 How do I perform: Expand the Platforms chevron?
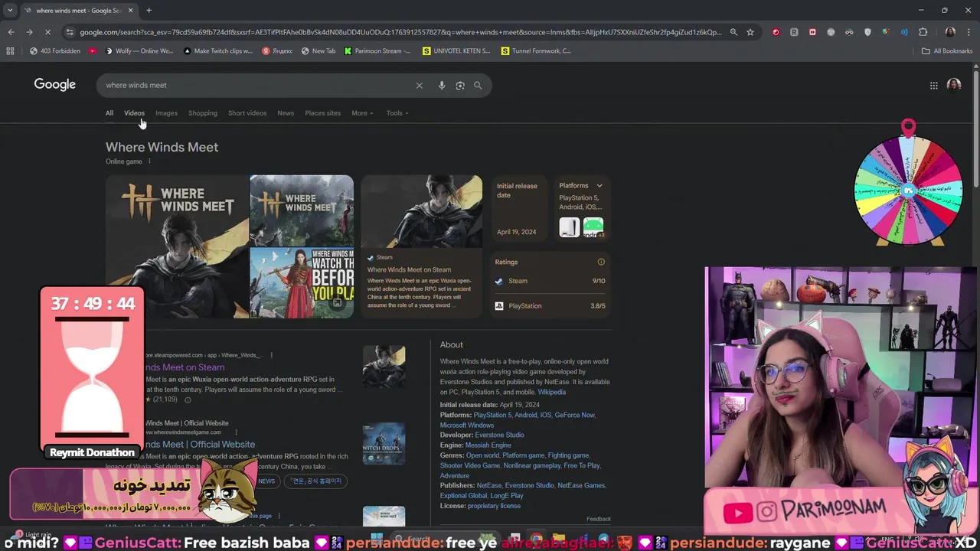coord(599,186)
